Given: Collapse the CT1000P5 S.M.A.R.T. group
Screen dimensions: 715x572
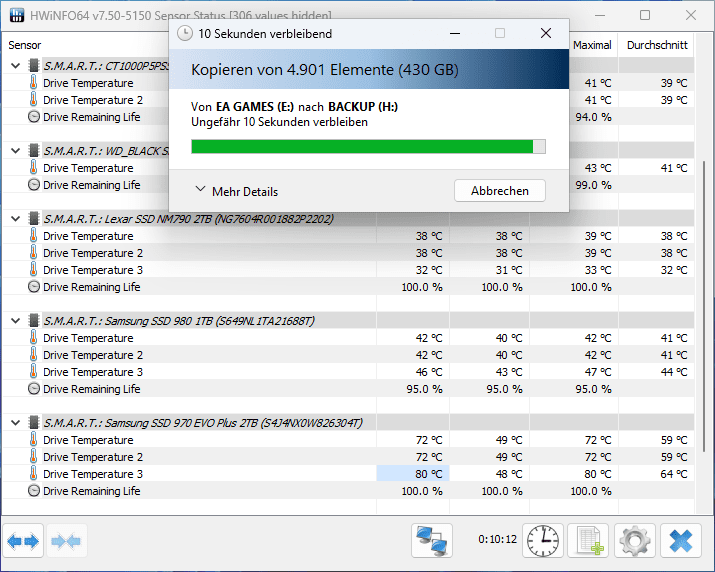Looking at the screenshot, I should coord(16,66).
